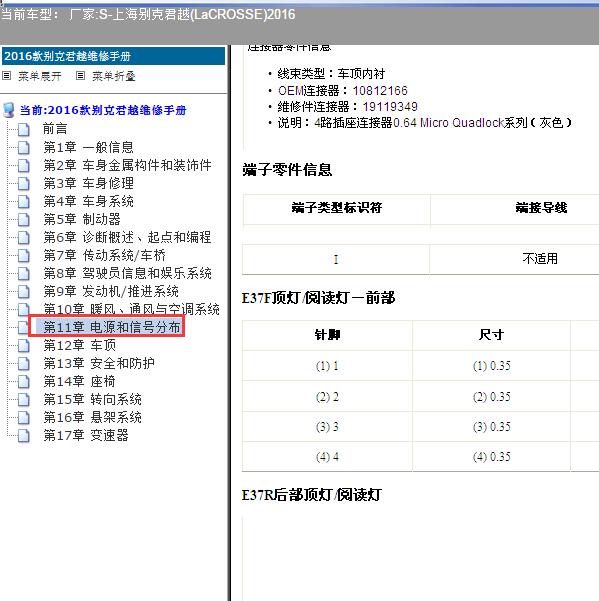Open 第2章 车身金属构件和装饰件
599x601 pixels.
(x=127, y=165)
